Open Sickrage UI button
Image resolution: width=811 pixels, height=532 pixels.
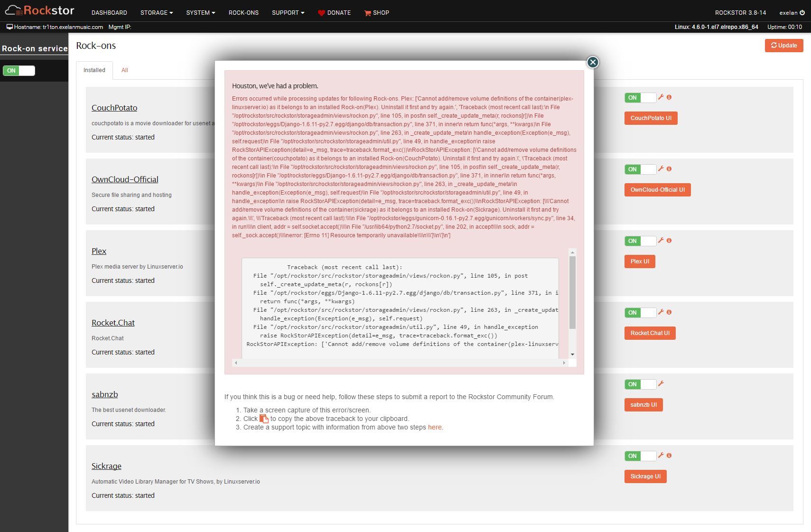tap(645, 476)
